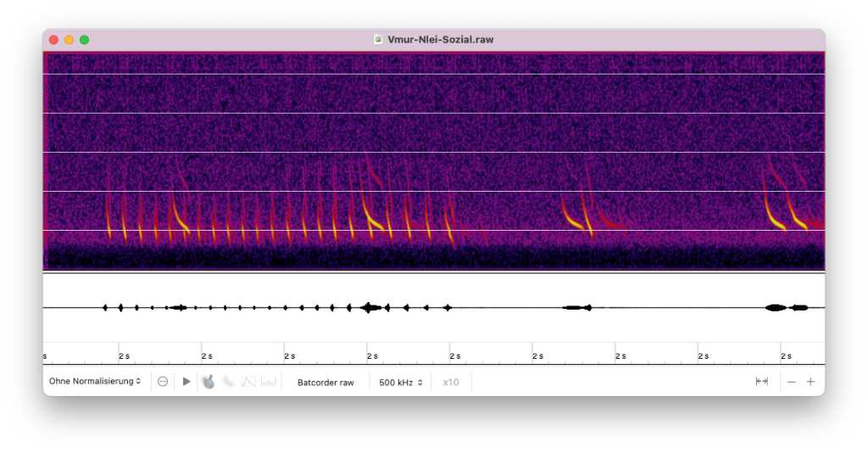Click the rightmost bright call in the spectrogram
Viewport: 868px width, 453px height.
click(798, 221)
